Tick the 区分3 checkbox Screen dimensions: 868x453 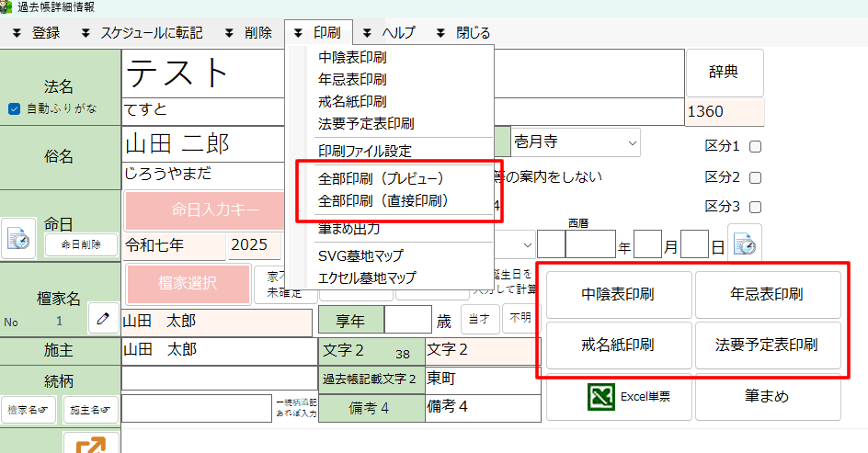tap(756, 207)
